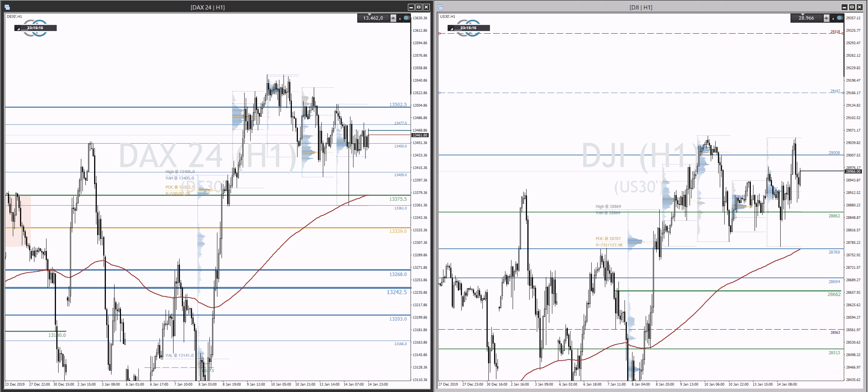Close the DAX 24 chart window
This screenshot has width=868, height=392.
[426, 7]
